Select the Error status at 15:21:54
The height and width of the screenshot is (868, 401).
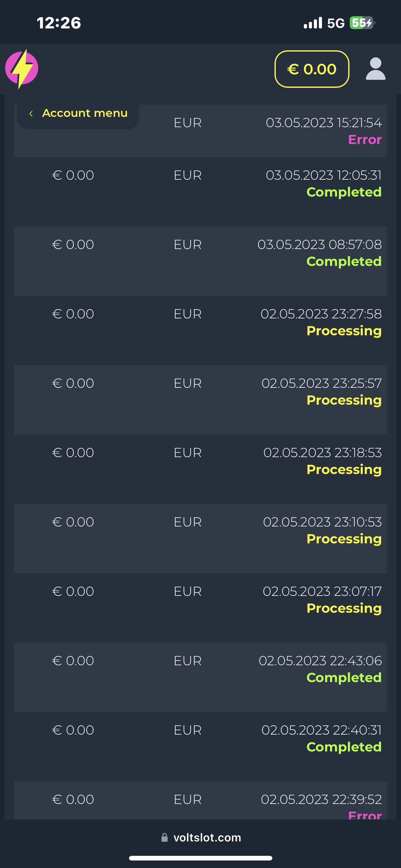click(x=365, y=139)
